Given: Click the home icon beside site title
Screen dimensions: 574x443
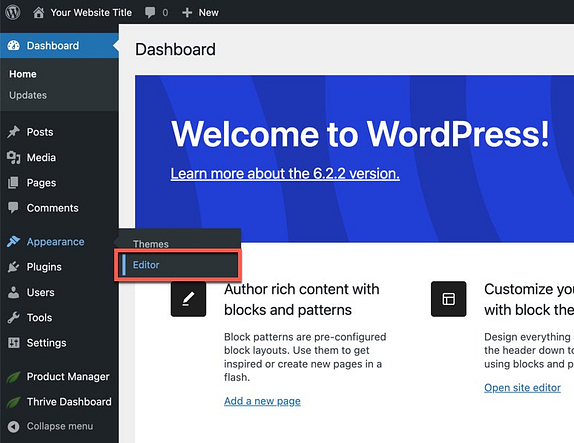Looking at the screenshot, I should (38, 12).
